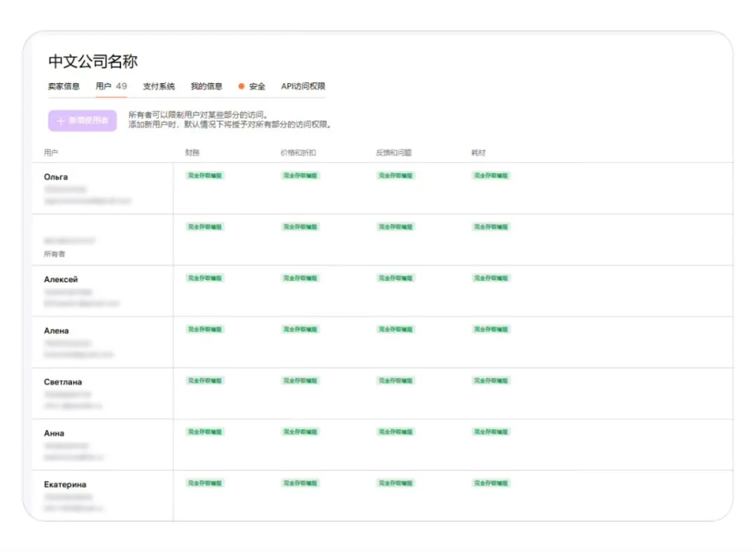The image size is (756, 552).
Task: Select Анна's 价格和折扣 permission badge
Action: (301, 432)
